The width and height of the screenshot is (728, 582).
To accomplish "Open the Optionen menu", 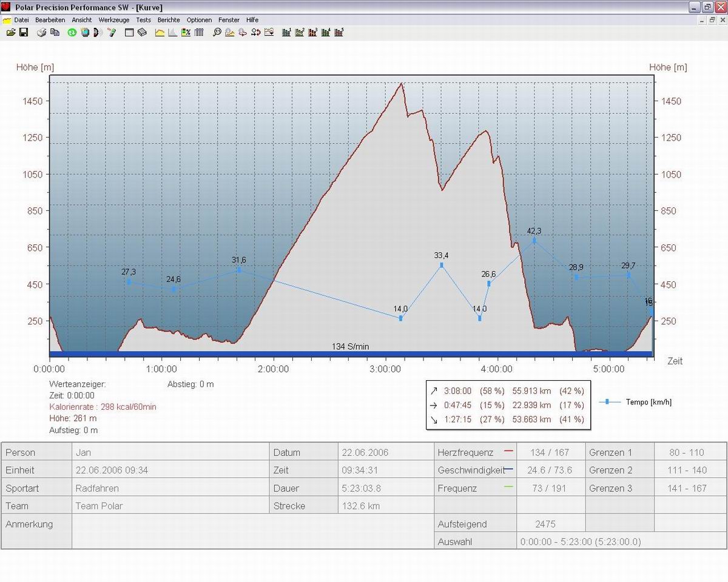I will [x=199, y=20].
